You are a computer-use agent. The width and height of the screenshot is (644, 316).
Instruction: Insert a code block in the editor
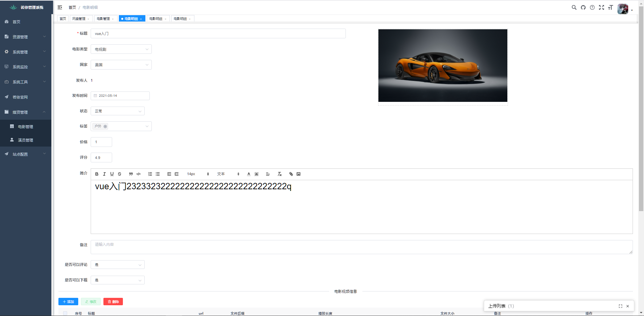138,174
